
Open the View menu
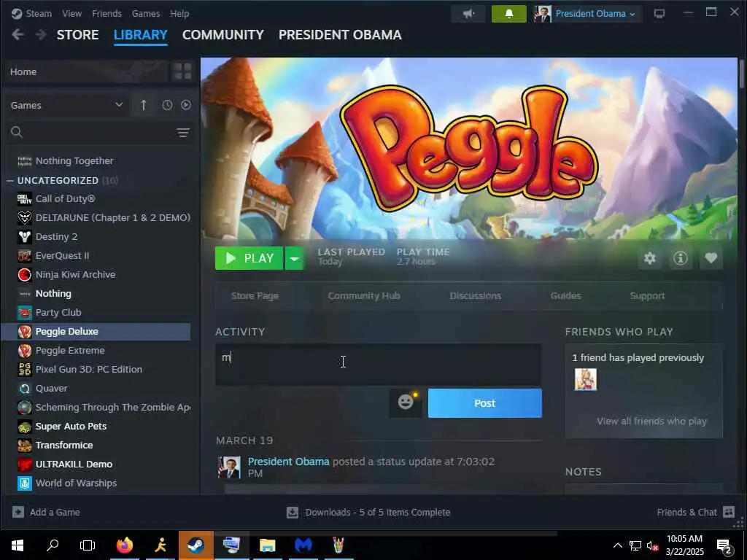pyautogui.click(x=72, y=13)
